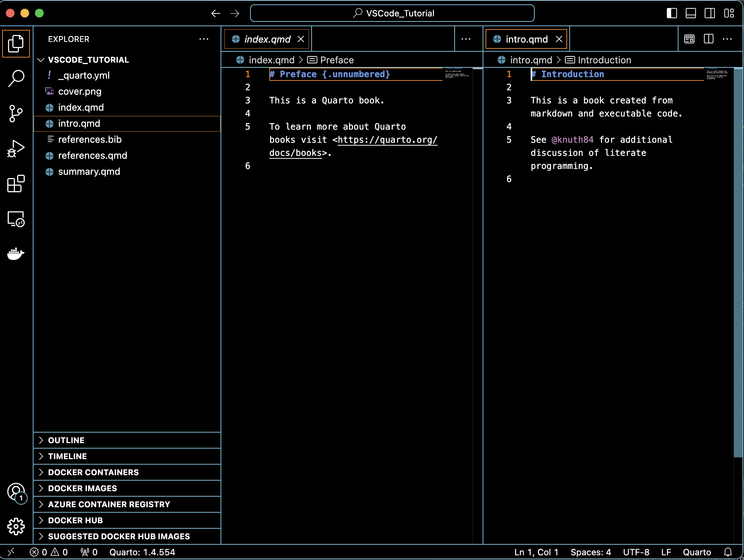
Task: Open the quarto.org docs link
Action: (x=387, y=140)
